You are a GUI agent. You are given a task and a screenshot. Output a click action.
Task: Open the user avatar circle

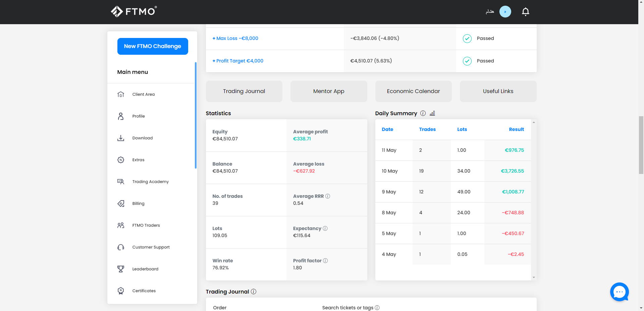[505, 12]
